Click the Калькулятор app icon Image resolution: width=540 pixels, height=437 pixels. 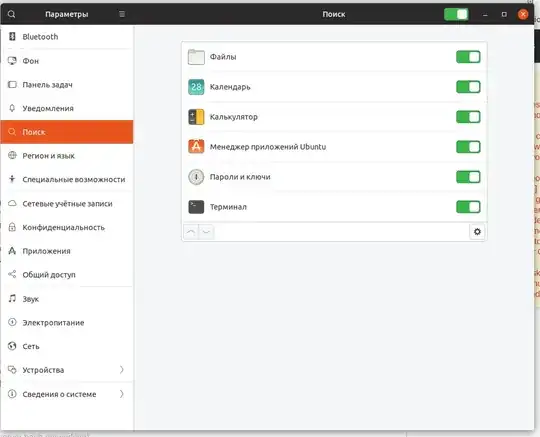(x=196, y=117)
